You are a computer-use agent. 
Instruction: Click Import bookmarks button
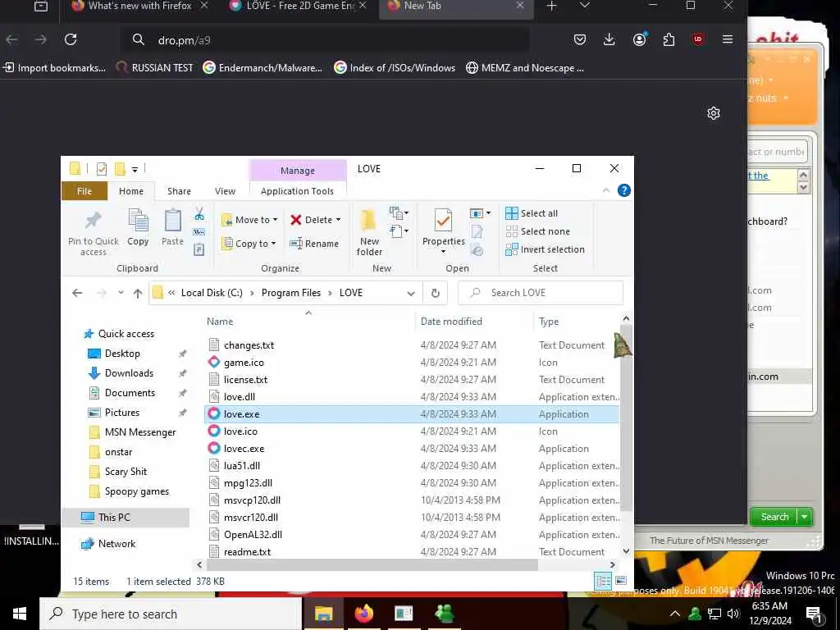click(x=53, y=68)
